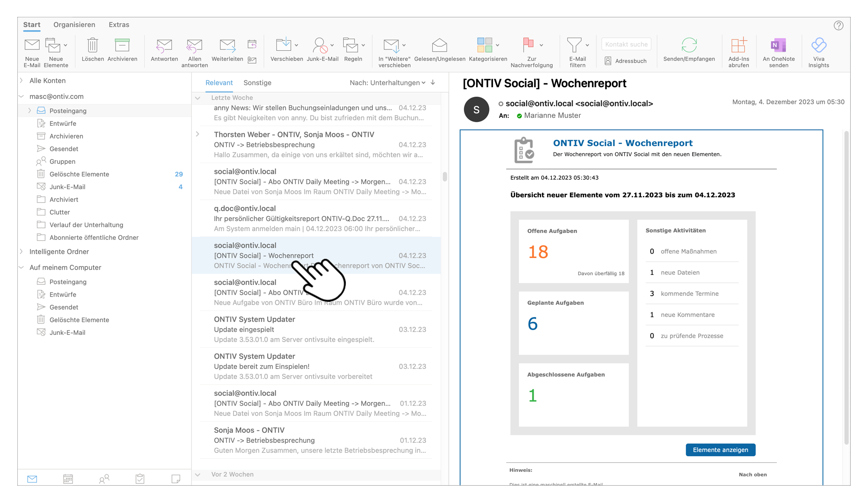
Task: Collapse the masc@ontiv.com account
Action: tap(21, 96)
